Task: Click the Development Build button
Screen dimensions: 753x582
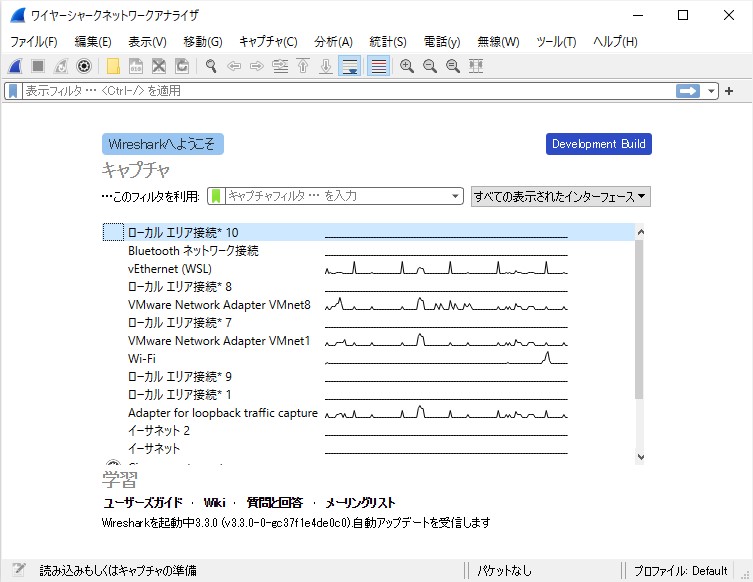Action: tap(598, 144)
